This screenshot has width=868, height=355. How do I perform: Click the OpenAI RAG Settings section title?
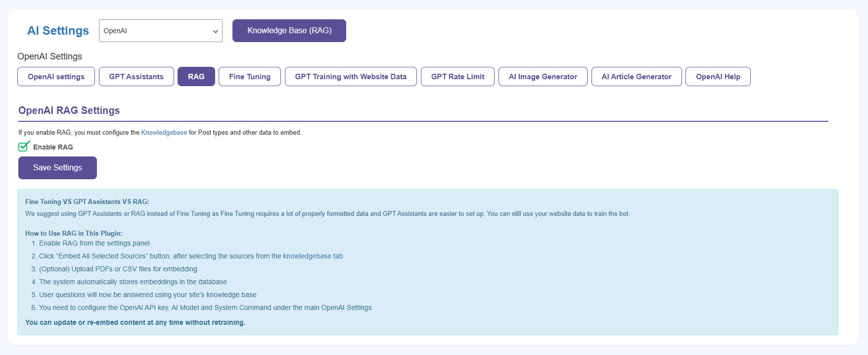pos(69,110)
